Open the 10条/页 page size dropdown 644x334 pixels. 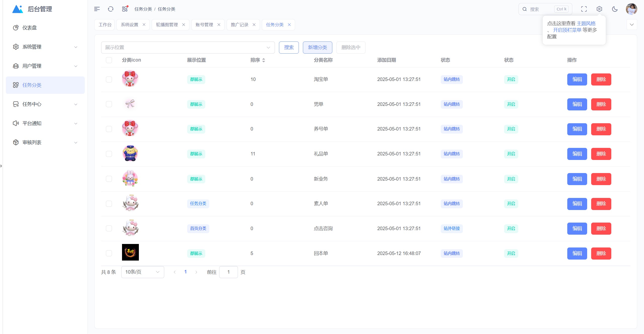tap(142, 272)
